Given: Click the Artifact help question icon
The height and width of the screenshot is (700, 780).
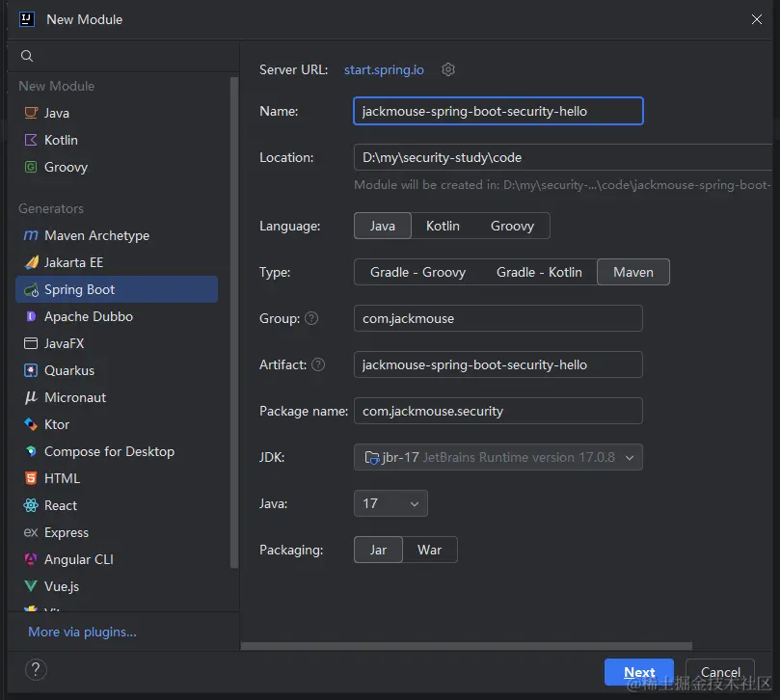Looking at the screenshot, I should pyautogui.click(x=318, y=364).
